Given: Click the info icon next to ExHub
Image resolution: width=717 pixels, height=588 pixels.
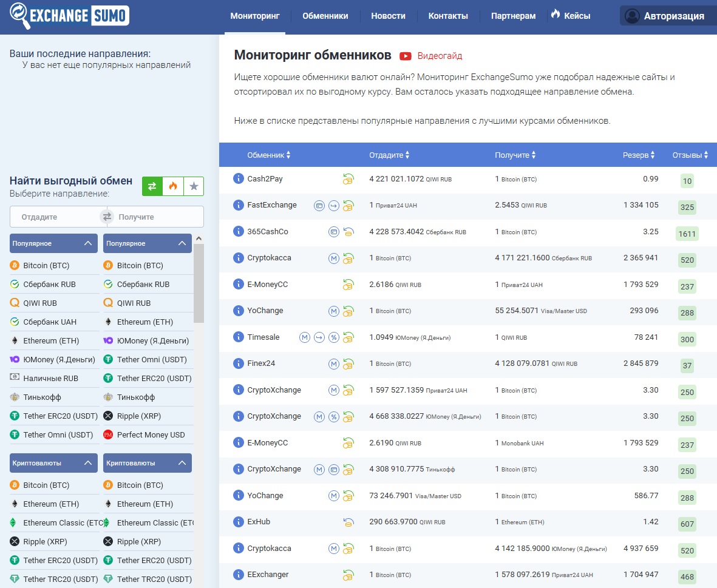Looking at the screenshot, I should point(238,521).
